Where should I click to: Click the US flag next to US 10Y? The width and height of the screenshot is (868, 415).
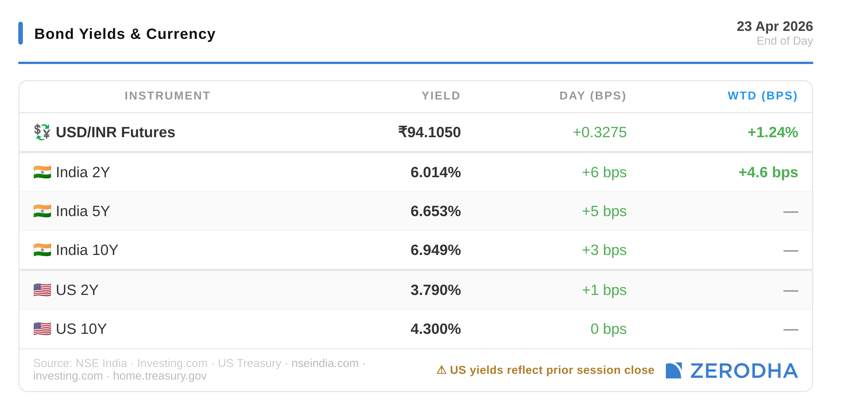click(x=42, y=329)
